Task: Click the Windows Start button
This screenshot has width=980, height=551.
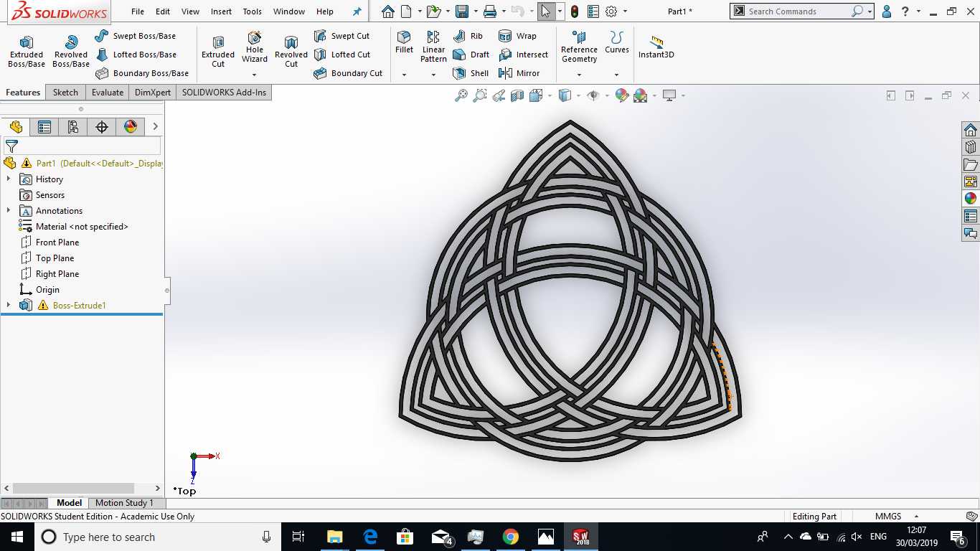Action: tap(17, 537)
